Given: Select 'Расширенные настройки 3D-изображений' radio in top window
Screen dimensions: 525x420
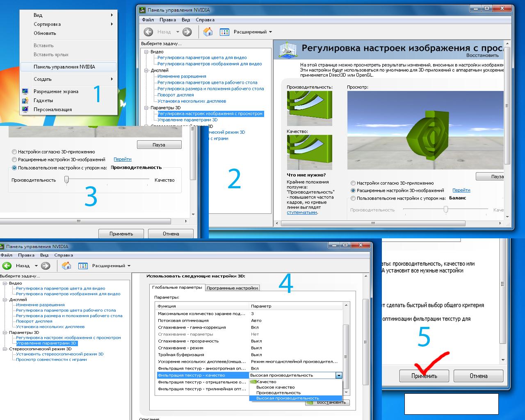Looking at the screenshot, I should (x=353, y=191).
